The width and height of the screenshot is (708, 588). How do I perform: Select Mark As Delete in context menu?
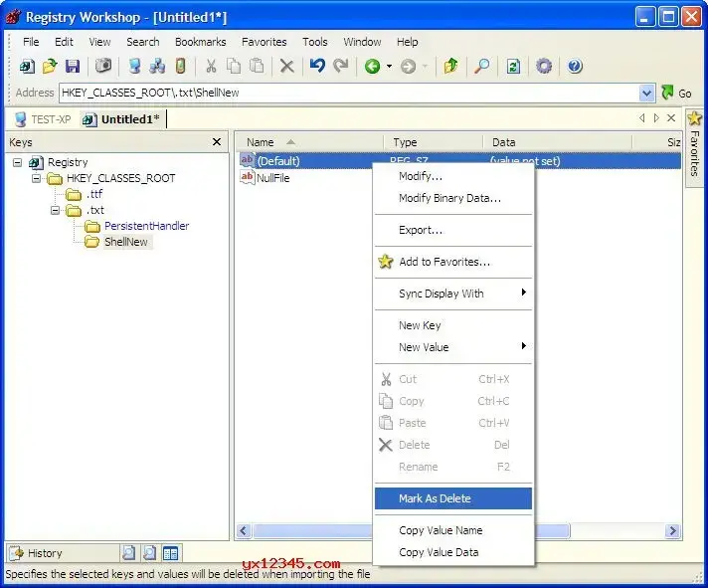pos(453,498)
